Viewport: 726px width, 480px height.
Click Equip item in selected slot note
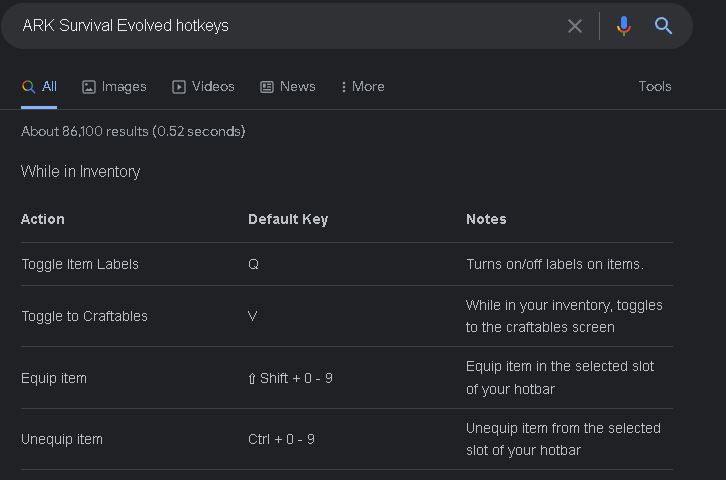(560, 378)
